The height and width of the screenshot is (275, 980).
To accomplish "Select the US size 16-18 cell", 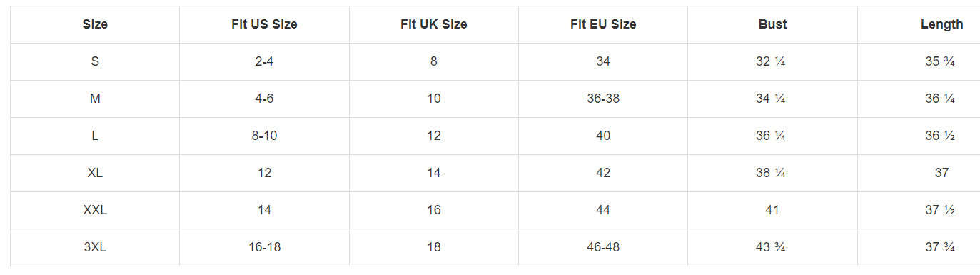I will point(264,247).
